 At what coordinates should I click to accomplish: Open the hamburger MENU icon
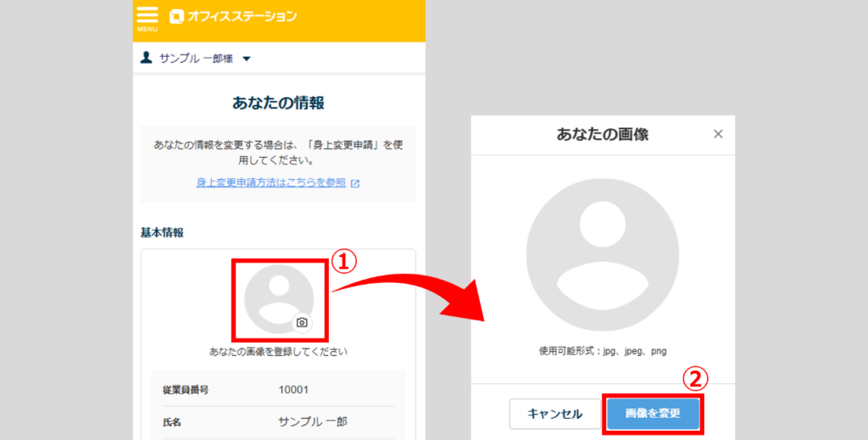click(x=147, y=19)
